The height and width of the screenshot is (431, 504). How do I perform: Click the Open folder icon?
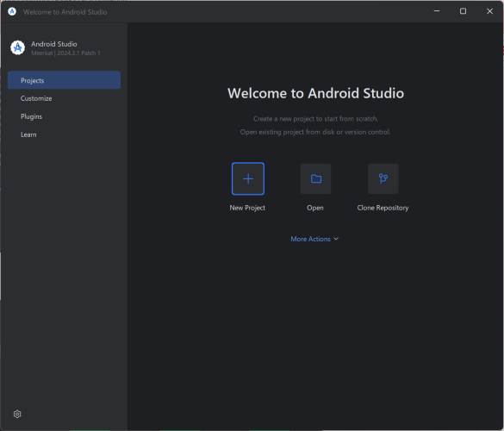315,178
